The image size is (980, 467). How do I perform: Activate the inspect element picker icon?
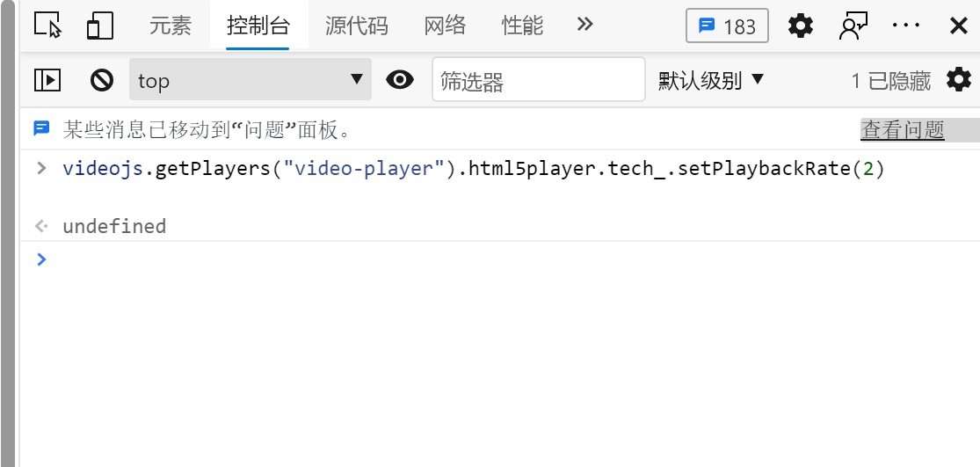pos(48,26)
